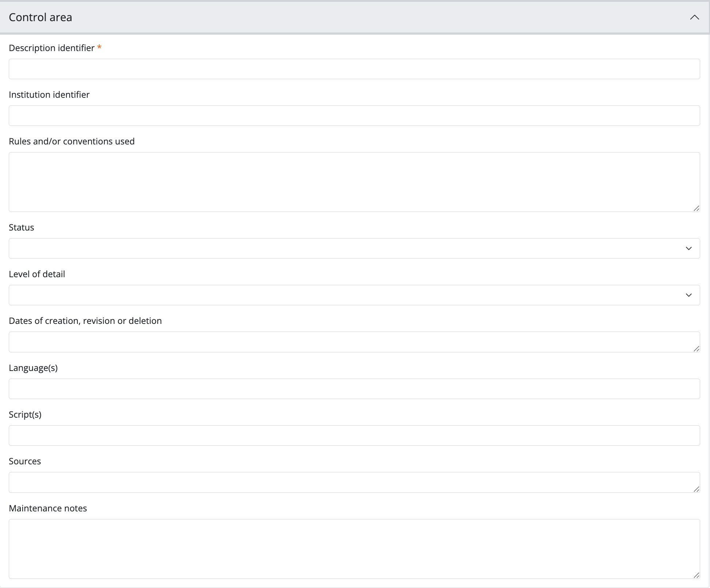
Task: Collapse the Control area chevron icon
Action: pyautogui.click(x=694, y=18)
